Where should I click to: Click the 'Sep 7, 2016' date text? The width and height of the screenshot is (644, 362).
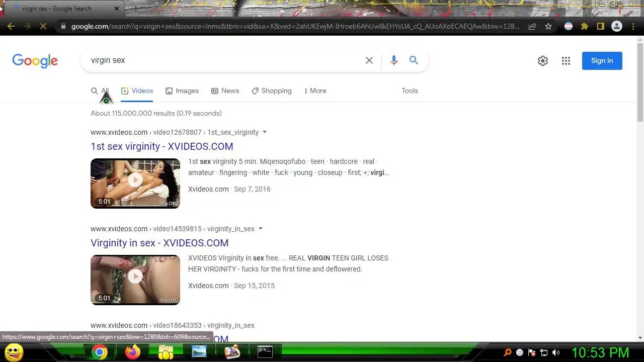(252, 190)
